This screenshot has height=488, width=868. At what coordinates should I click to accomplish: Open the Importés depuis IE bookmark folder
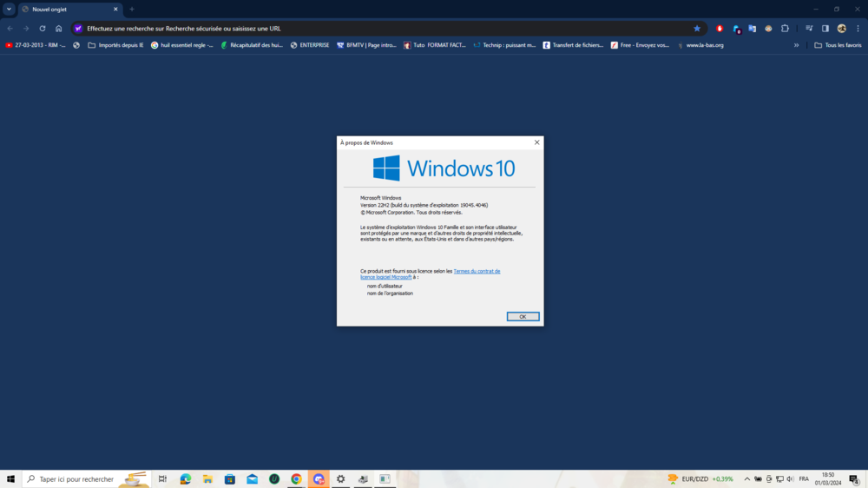115,45
